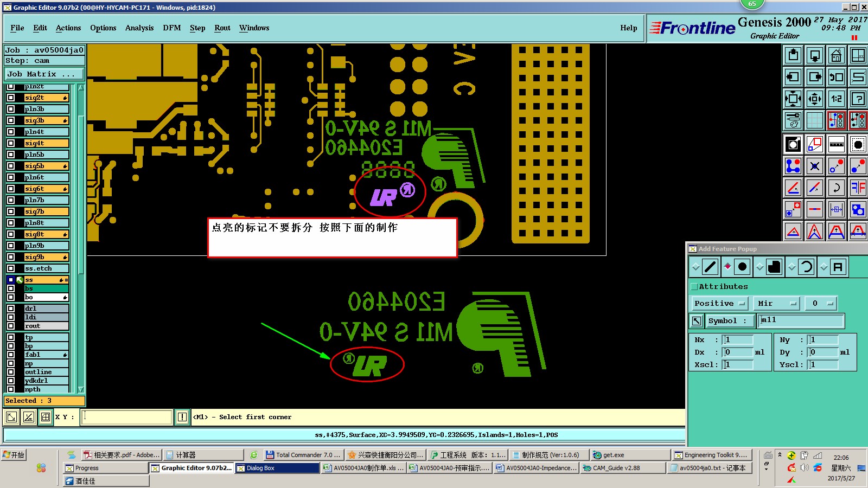Viewport: 868px width, 488px height.
Task: Open the DFM menu
Action: point(172,28)
